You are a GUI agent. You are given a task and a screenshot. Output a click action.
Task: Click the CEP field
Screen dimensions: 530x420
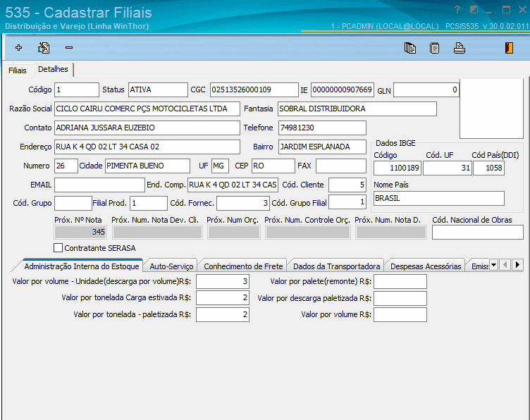coord(273,166)
